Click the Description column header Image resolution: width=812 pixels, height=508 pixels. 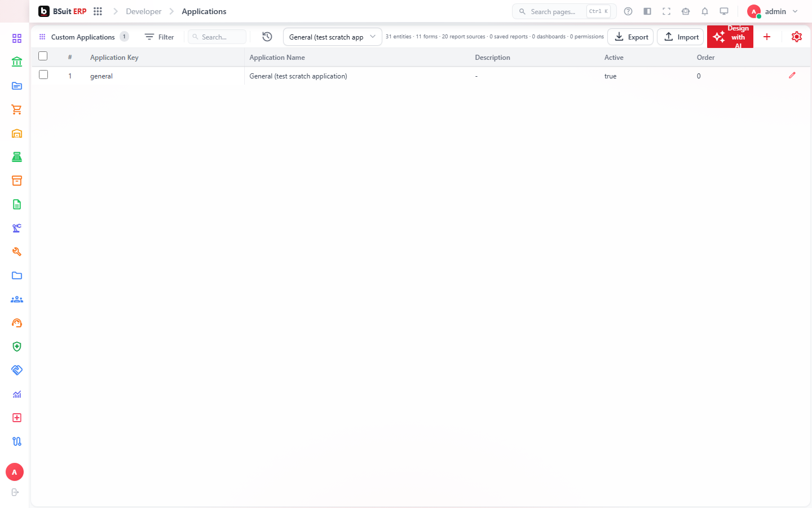coord(492,58)
